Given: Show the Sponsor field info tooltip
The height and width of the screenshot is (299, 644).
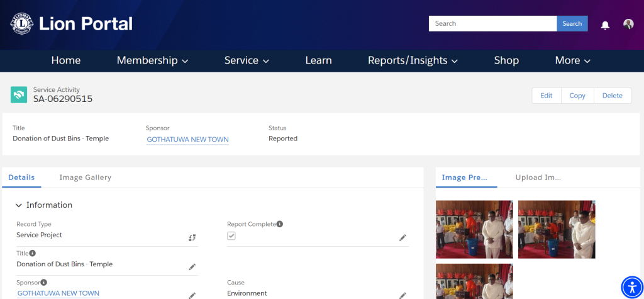Looking at the screenshot, I should [44, 282].
